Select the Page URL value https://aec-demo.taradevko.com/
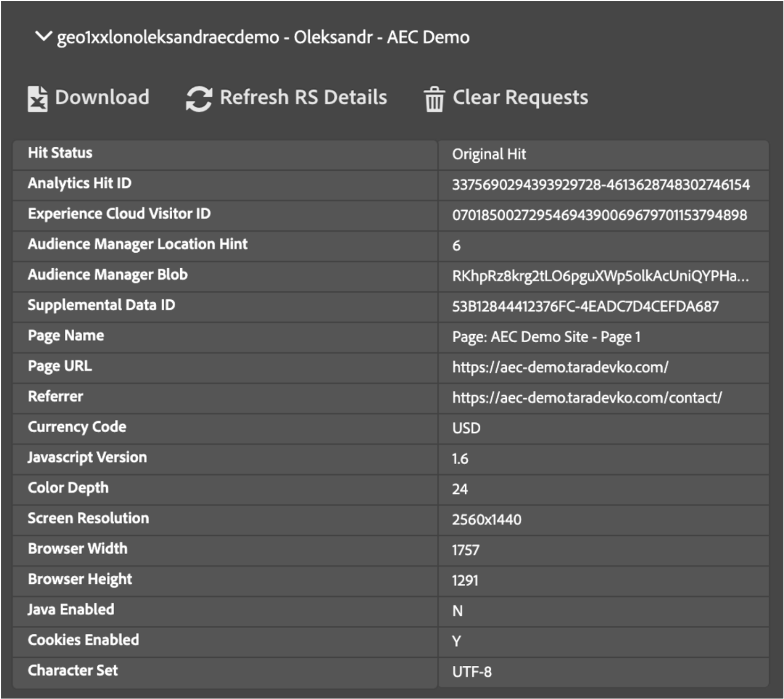 coord(560,367)
